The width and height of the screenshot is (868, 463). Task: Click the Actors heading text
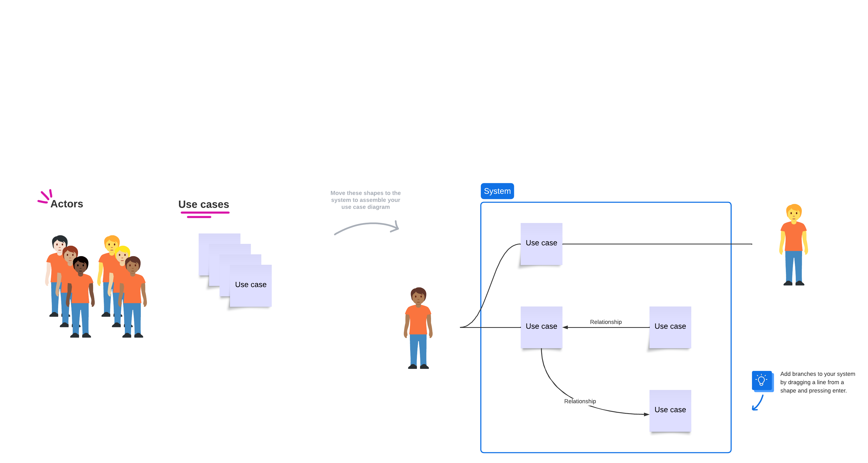67,204
